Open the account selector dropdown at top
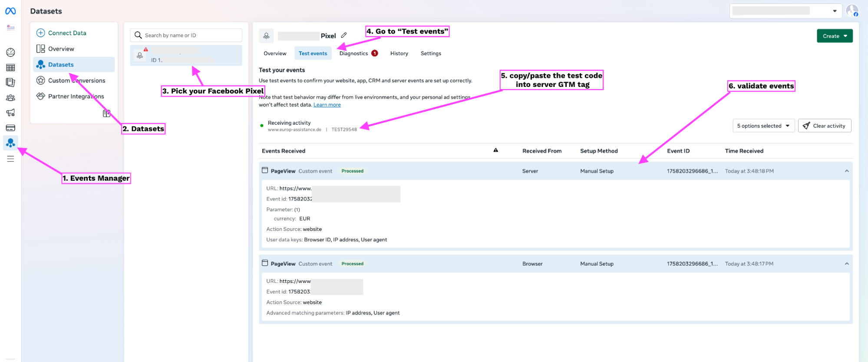This screenshot has width=868, height=362. [x=785, y=11]
